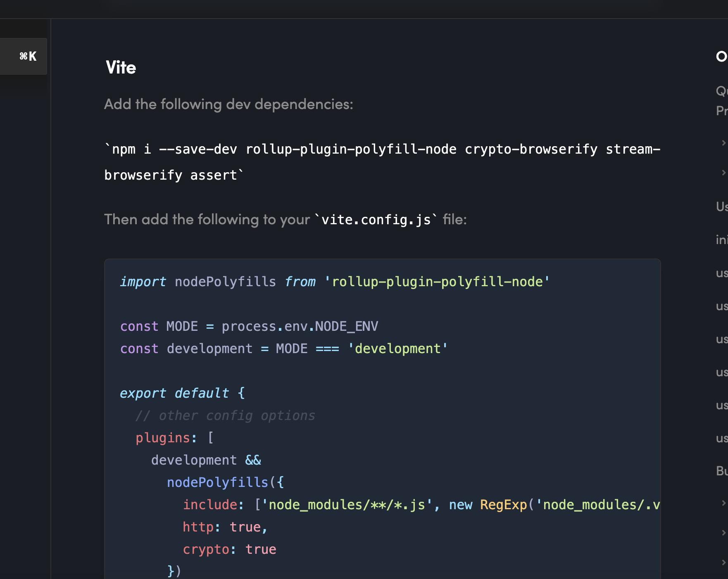The image size is (728, 579).
Task: Click the "// other config options" comment
Action: pyautogui.click(x=225, y=415)
